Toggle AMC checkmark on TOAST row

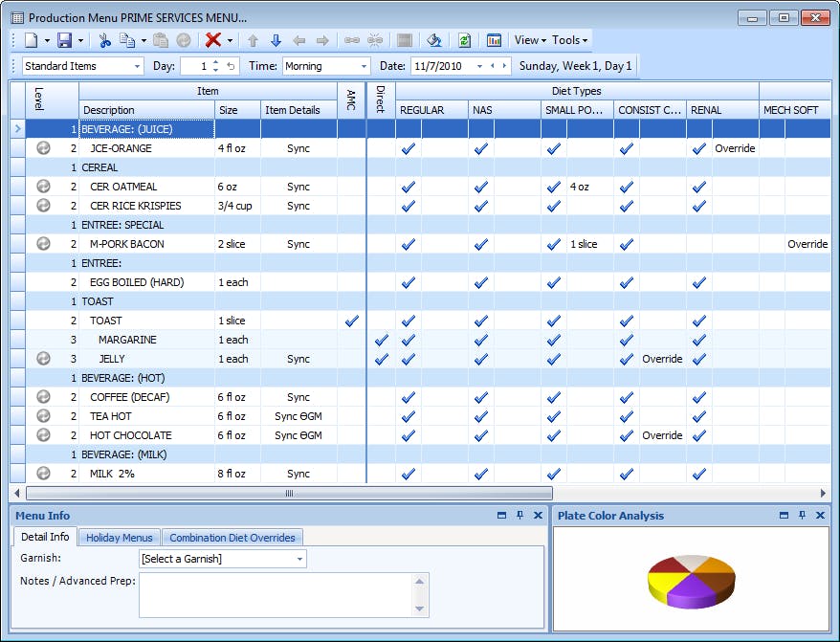point(352,321)
